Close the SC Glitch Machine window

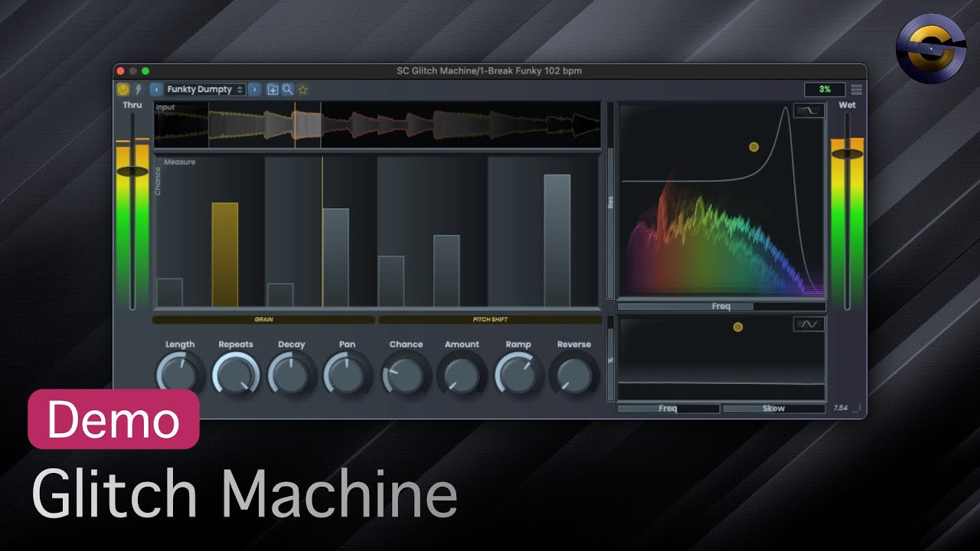121,71
